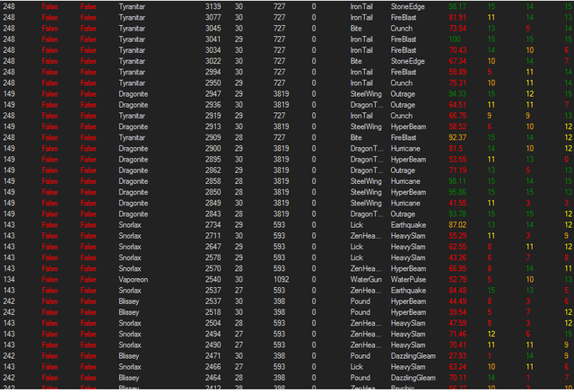Viewport: 574px width, 392px height.
Task: Select the 63.24 percentage cell
Action: coord(457,367)
